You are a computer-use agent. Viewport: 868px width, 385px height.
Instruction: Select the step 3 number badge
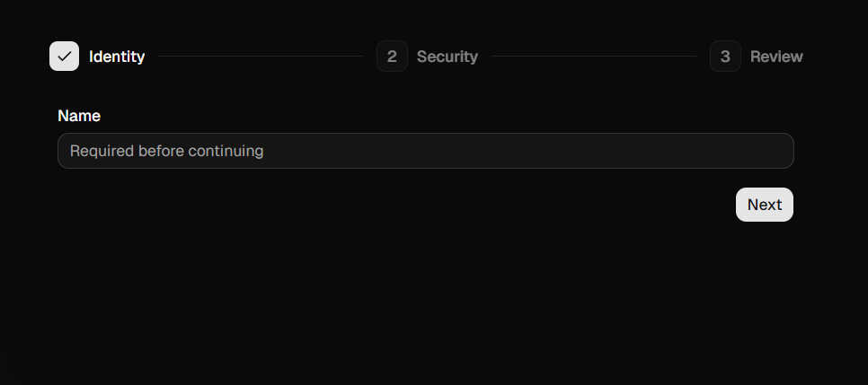click(x=725, y=57)
